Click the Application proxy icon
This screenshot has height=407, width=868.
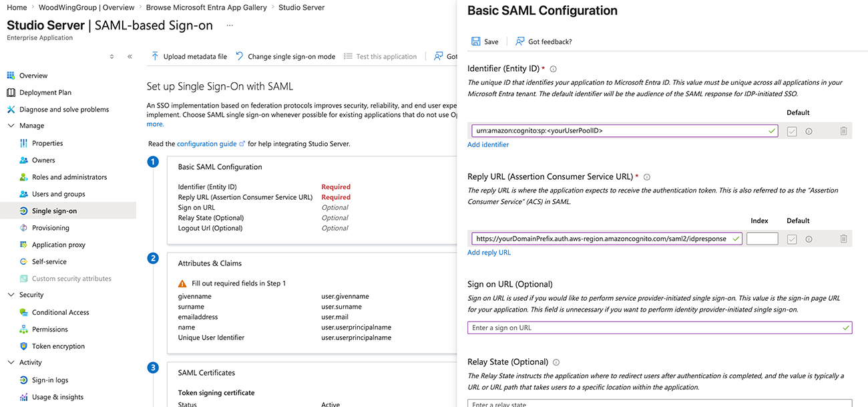click(x=24, y=245)
